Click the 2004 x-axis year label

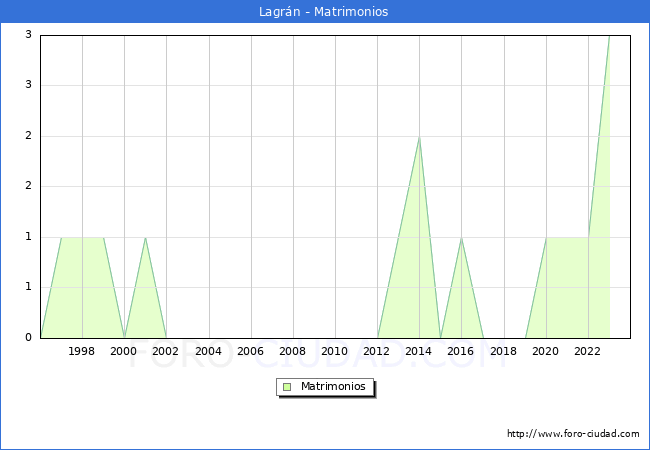click(x=208, y=352)
